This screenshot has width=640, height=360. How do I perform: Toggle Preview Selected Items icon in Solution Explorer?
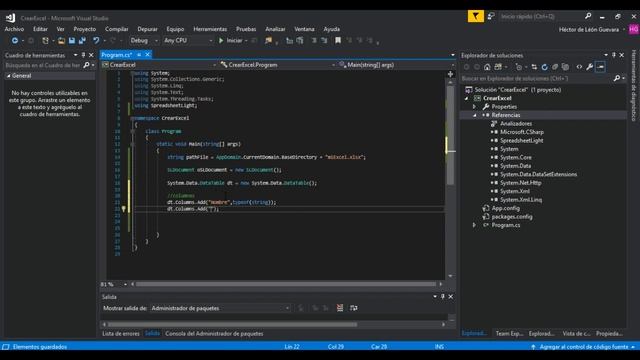click(x=600, y=67)
